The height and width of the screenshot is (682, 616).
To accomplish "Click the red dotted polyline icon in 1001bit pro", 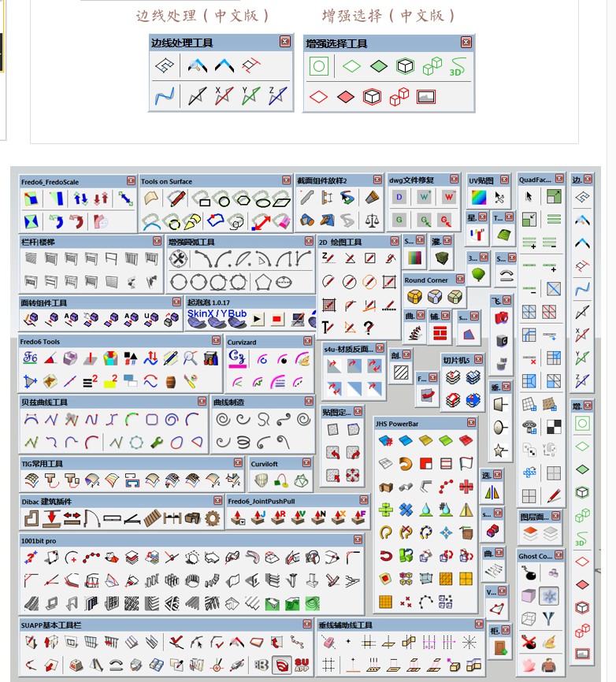I will point(91,557).
